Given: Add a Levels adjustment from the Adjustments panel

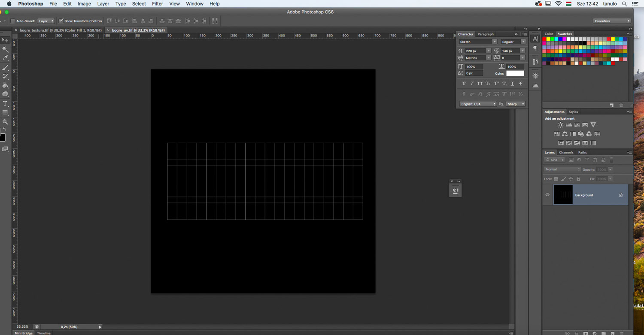Looking at the screenshot, I should point(568,125).
